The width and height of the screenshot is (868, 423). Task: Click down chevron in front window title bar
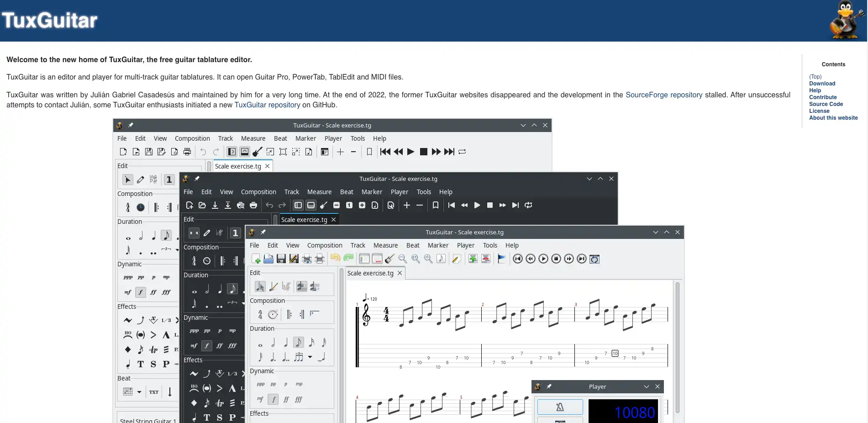pos(656,232)
